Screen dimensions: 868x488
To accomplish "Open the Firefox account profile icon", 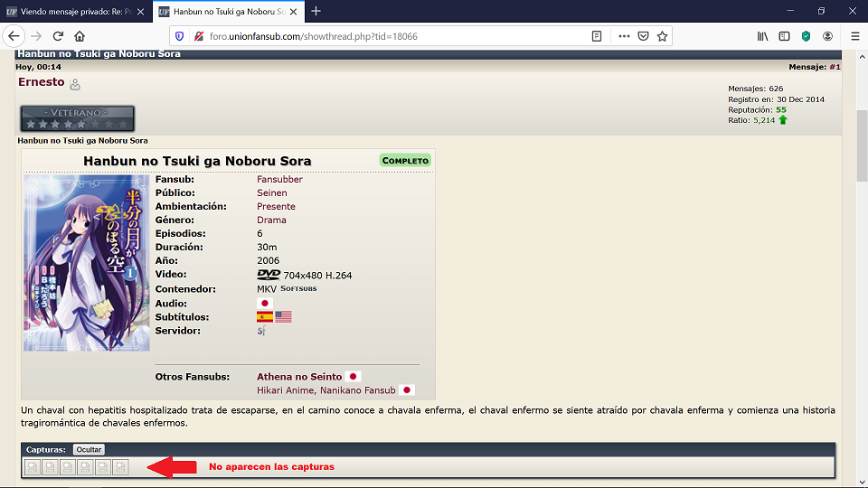I will tap(827, 36).
